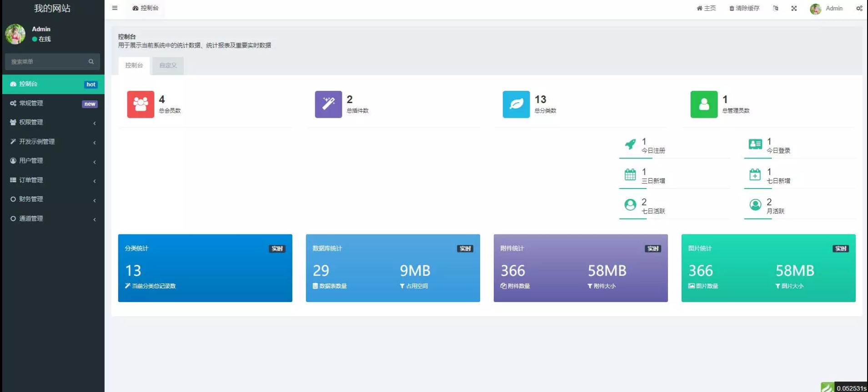Switch to the 自定义 tab
Screen dimensions: 868x392
click(168, 65)
